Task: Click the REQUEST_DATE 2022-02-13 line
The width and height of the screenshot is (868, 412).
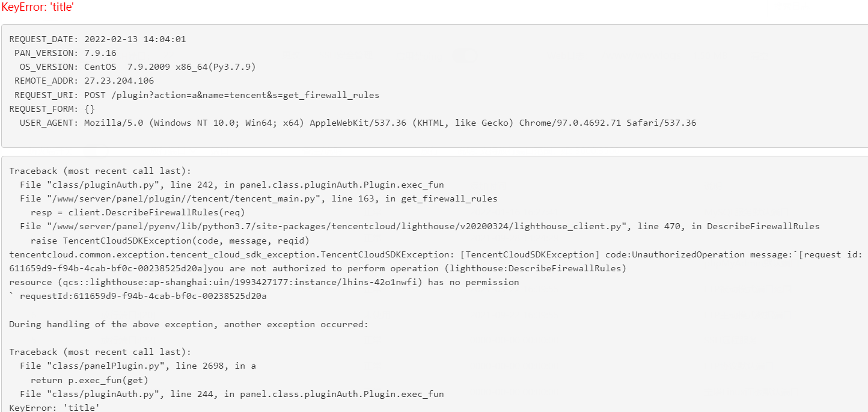Action: pos(97,39)
